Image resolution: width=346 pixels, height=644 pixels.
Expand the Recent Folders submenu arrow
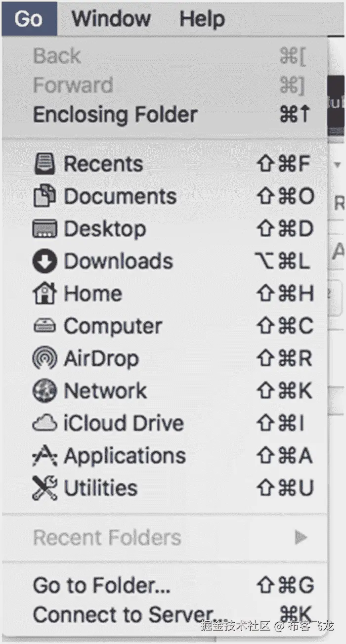[x=301, y=537]
